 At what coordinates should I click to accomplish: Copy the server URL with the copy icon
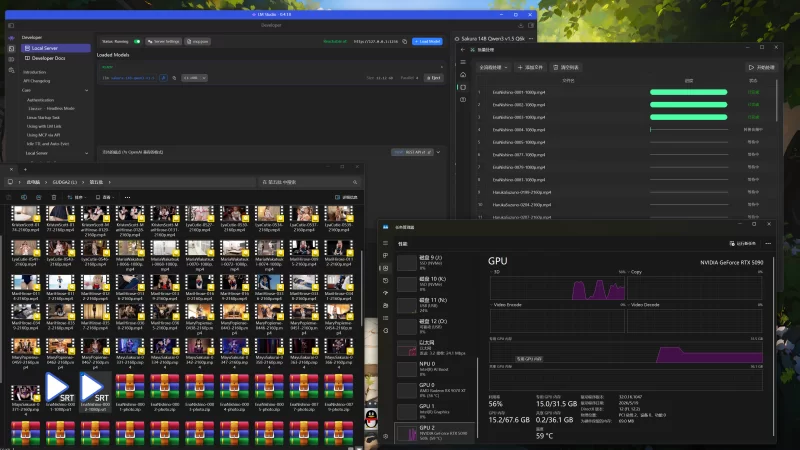405,41
